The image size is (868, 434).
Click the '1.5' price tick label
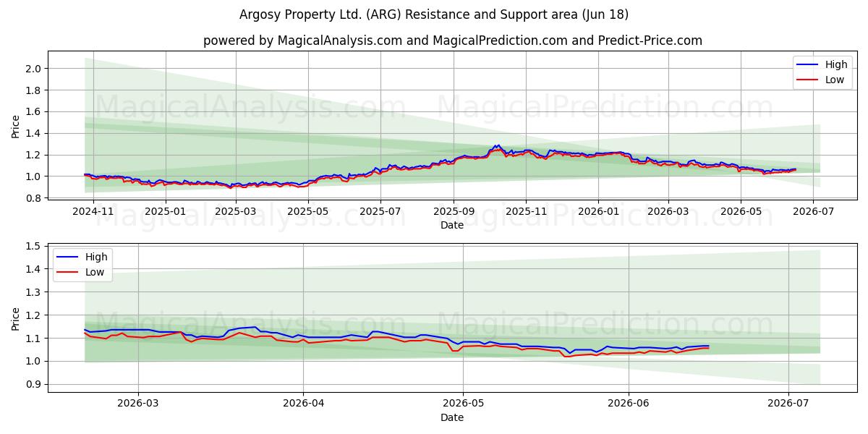coord(35,246)
